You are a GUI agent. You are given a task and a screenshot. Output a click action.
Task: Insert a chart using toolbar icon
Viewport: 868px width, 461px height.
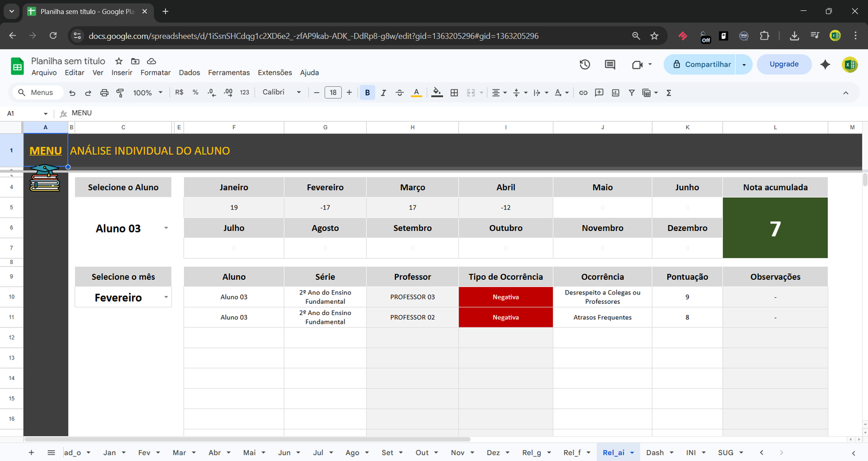(x=615, y=93)
